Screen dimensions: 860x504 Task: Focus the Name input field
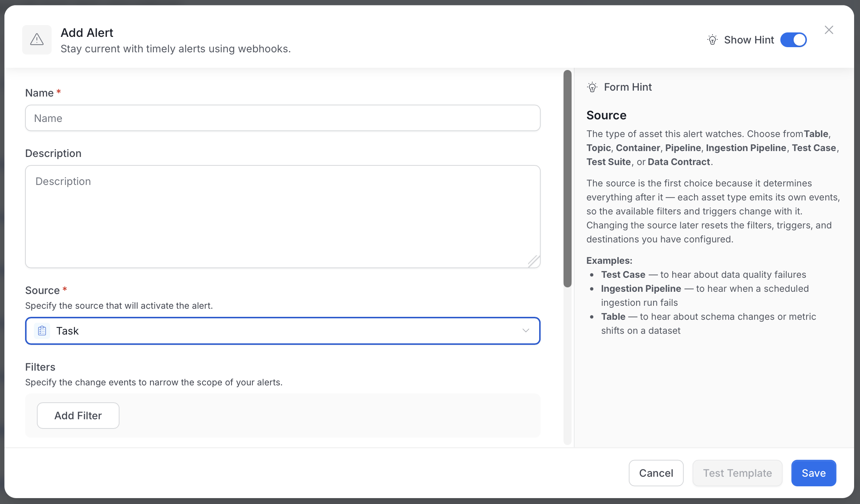[283, 118]
